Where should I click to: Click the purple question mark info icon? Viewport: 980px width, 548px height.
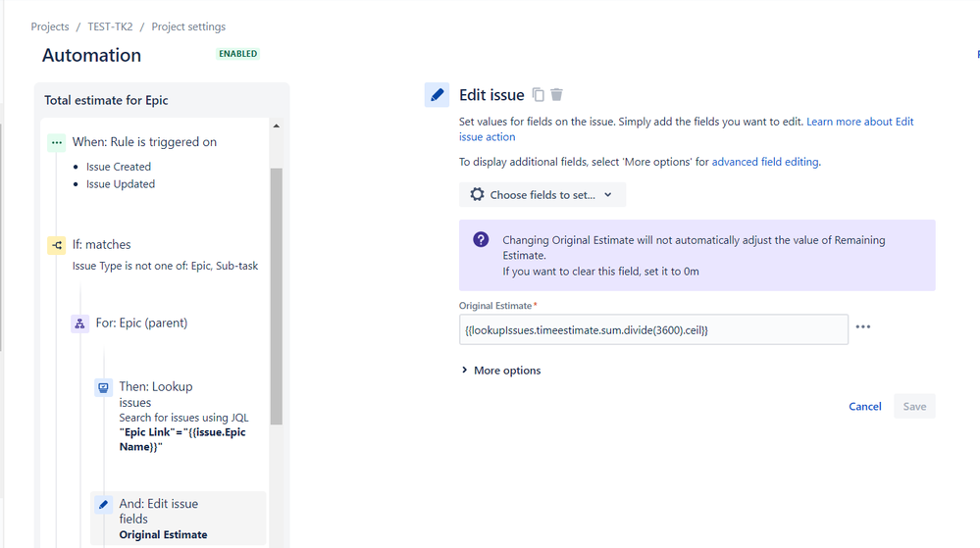pyautogui.click(x=481, y=239)
